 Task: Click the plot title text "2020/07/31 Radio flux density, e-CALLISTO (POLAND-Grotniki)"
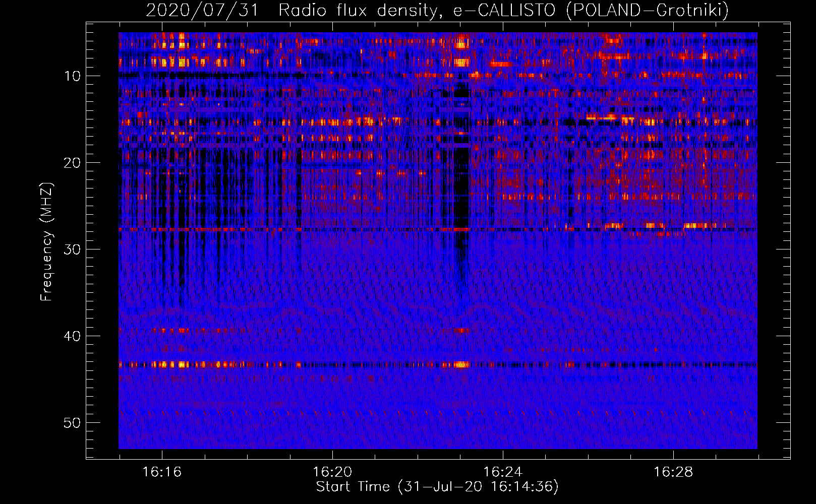pos(437,10)
